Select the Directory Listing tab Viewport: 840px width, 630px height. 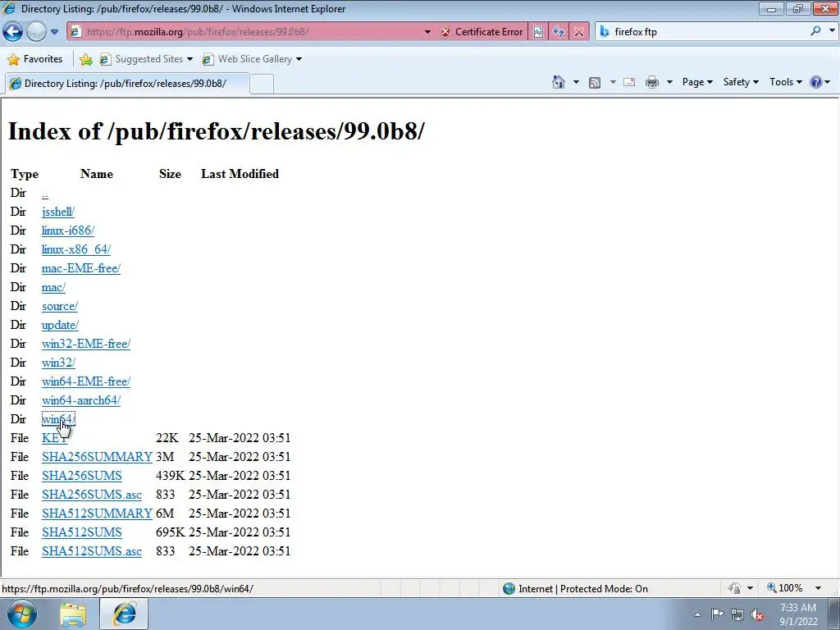[127, 84]
